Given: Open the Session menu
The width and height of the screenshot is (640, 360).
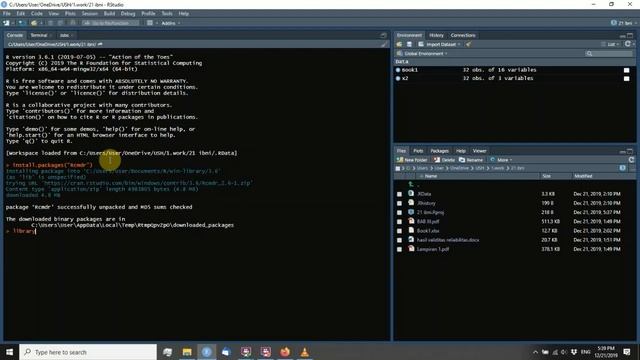Looking at the screenshot, I should tap(89, 13).
